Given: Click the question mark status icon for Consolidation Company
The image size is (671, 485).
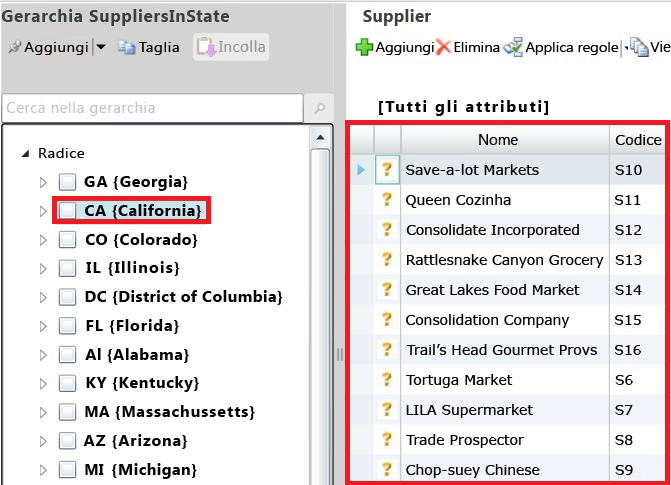Looking at the screenshot, I should coord(387,319).
